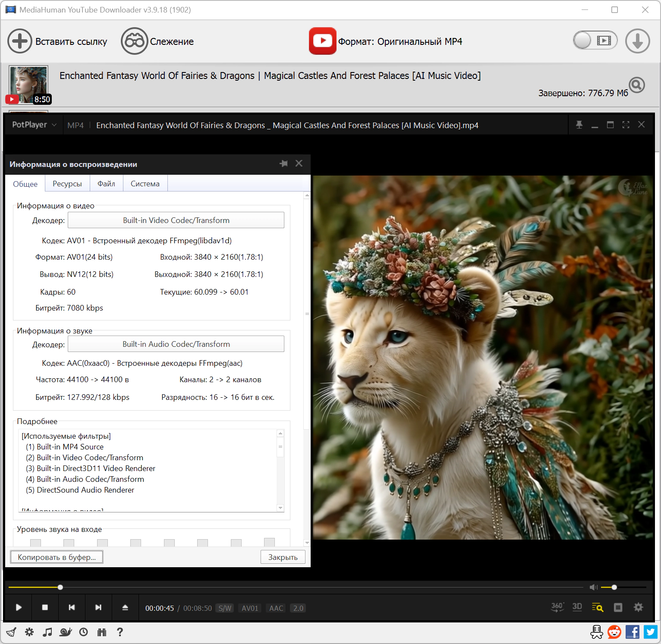Switch to the Ресурсы tab
This screenshot has height=644, width=661.
pos(67,184)
